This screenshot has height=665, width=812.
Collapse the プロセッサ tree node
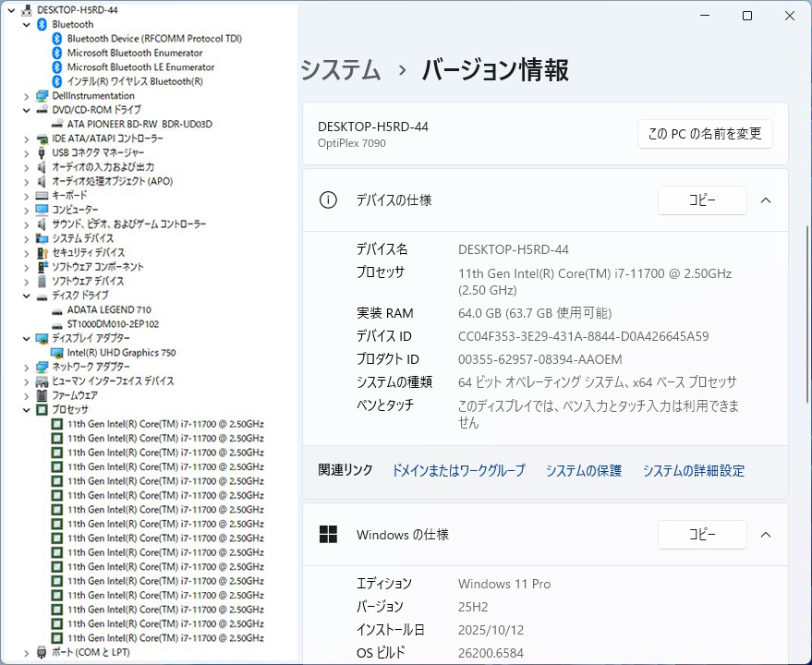pyautogui.click(x=26, y=409)
